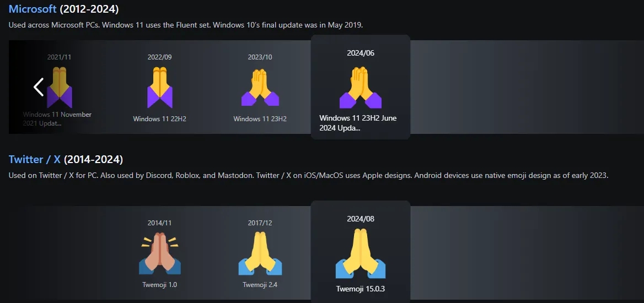644x303 pixels.
Task: Click the 2024/06 date label
Action: click(x=361, y=53)
